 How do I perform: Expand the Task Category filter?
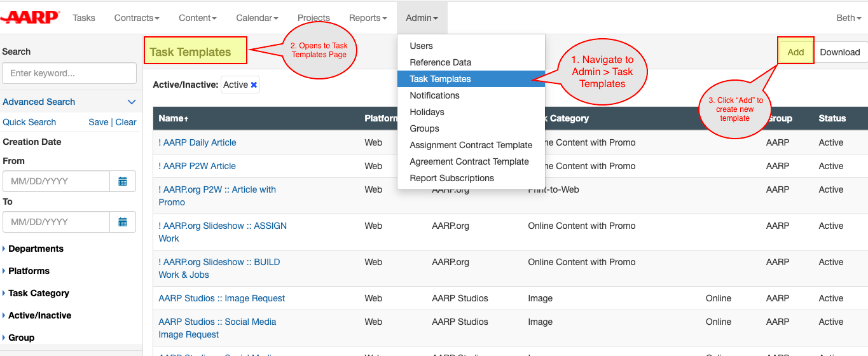click(x=36, y=293)
